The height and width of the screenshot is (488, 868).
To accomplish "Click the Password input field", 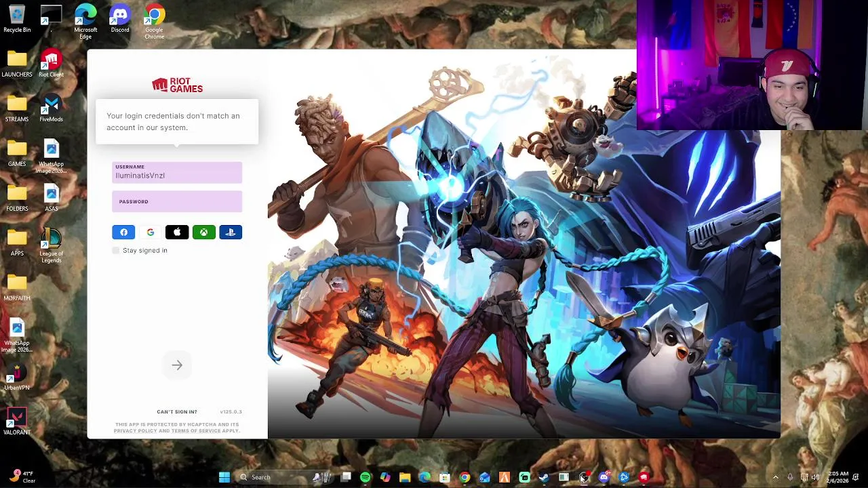I will click(x=177, y=201).
